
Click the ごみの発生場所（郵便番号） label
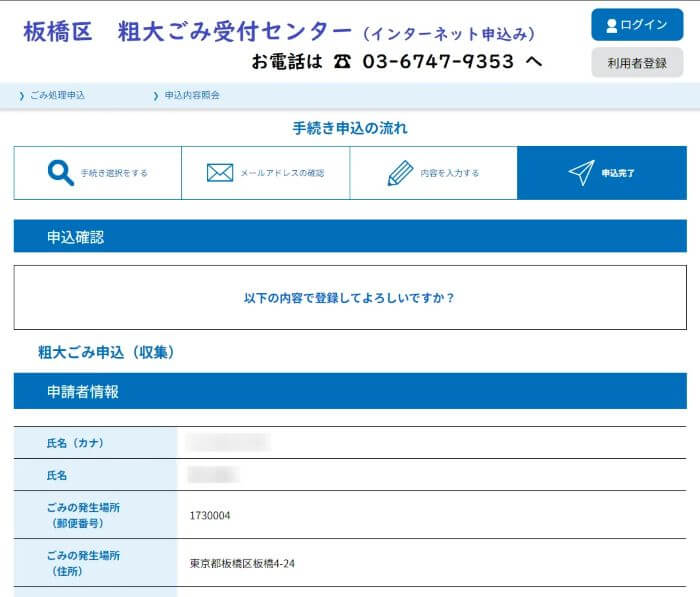pos(83,515)
